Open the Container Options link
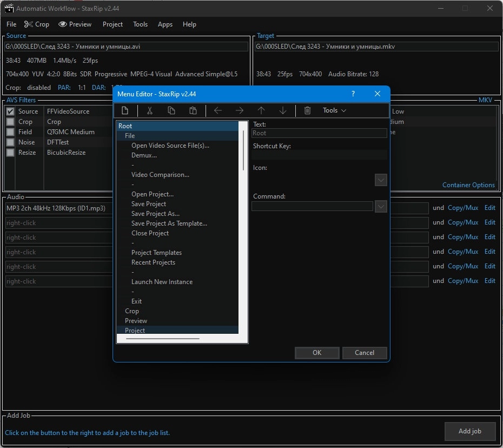 pos(468,185)
